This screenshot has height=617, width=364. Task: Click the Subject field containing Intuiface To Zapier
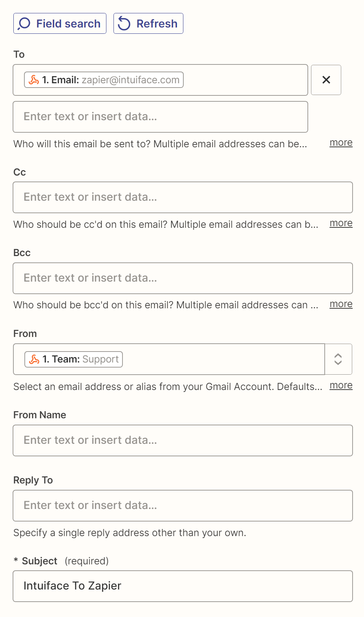coord(183,586)
